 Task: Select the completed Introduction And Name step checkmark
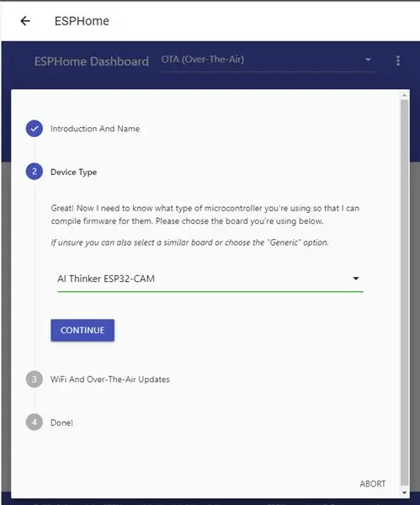(35, 129)
